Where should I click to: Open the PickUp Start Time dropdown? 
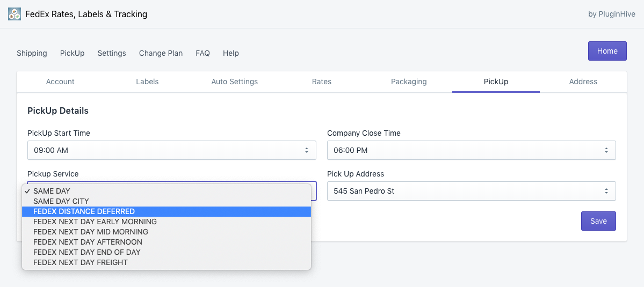pyautogui.click(x=172, y=150)
